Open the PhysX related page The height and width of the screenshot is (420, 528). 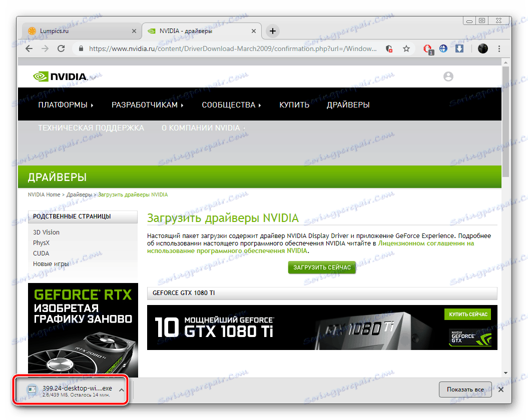click(x=41, y=242)
